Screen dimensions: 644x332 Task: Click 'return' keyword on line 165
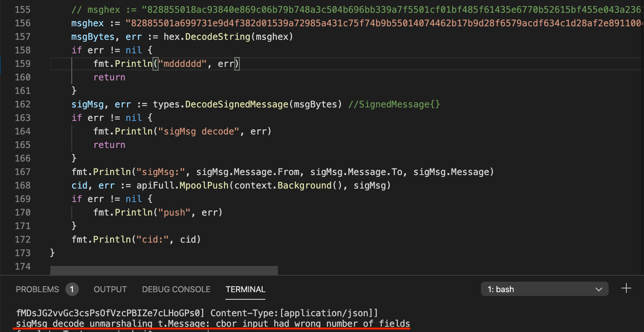click(109, 145)
